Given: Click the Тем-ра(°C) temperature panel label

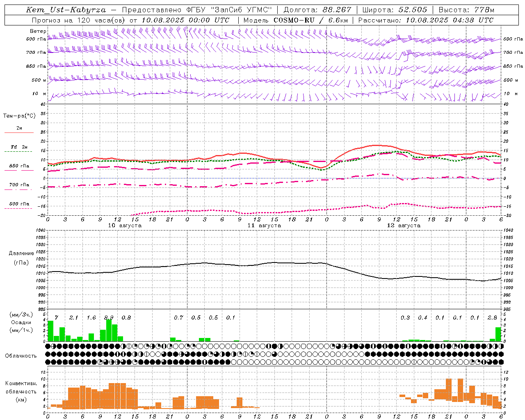Looking at the screenshot, I should click(x=19, y=116).
